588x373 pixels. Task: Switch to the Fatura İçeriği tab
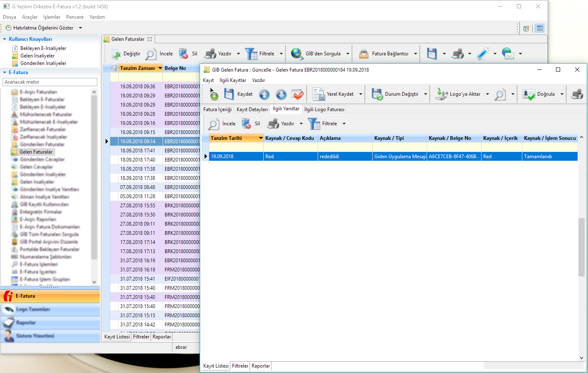[217, 109]
